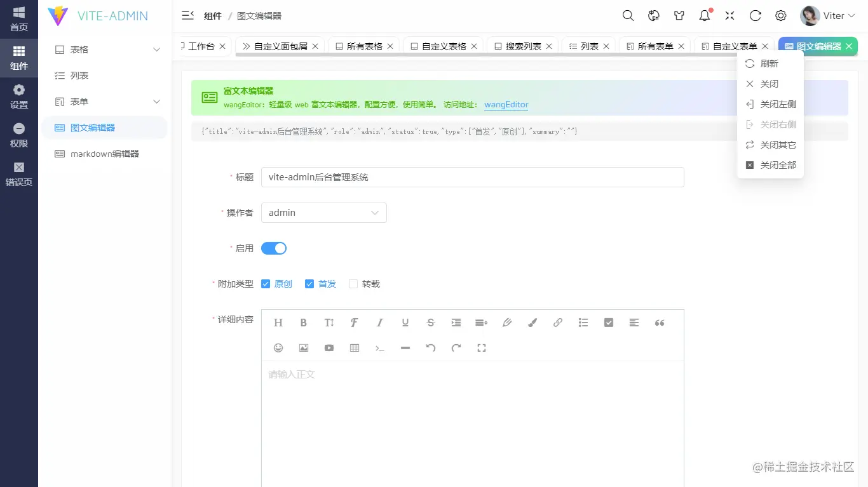Open notifications via the bell icon
This screenshot has width=868, height=487.
pos(704,15)
